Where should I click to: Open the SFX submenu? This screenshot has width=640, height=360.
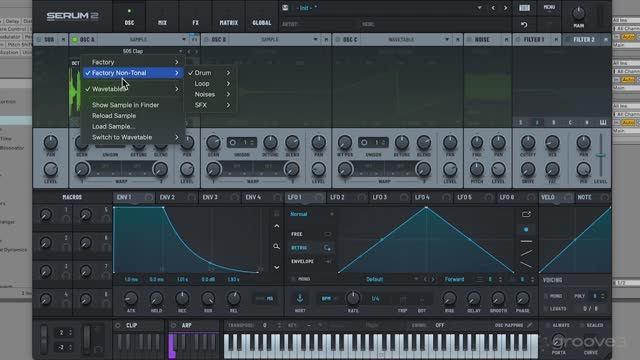tap(209, 105)
